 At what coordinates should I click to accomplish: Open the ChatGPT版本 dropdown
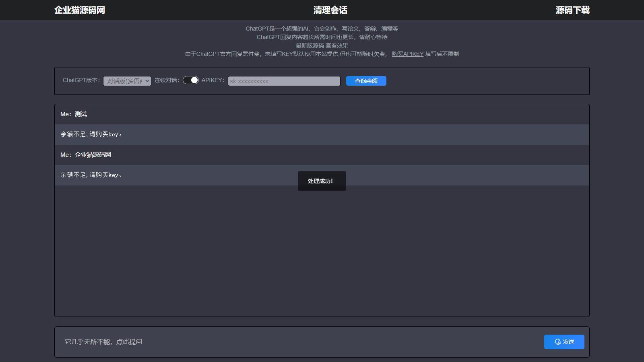[x=127, y=81]
